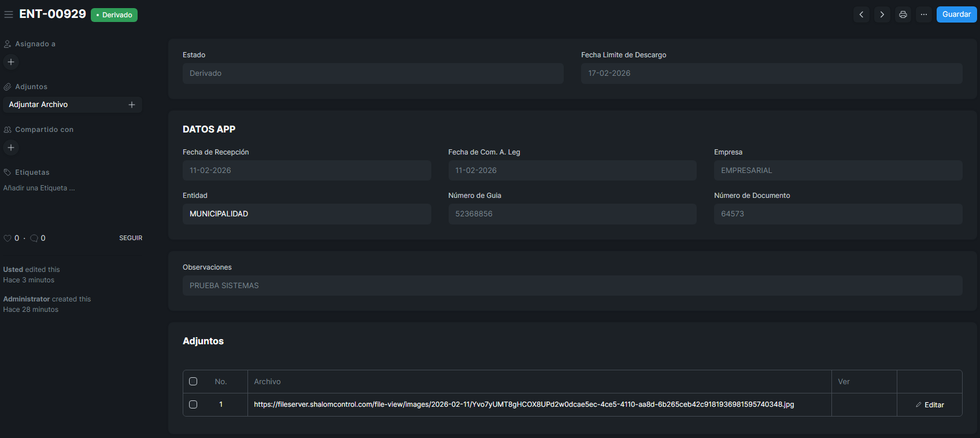Click the Observaciones field PRUEBA SISTEMAS

pos(572,286)
